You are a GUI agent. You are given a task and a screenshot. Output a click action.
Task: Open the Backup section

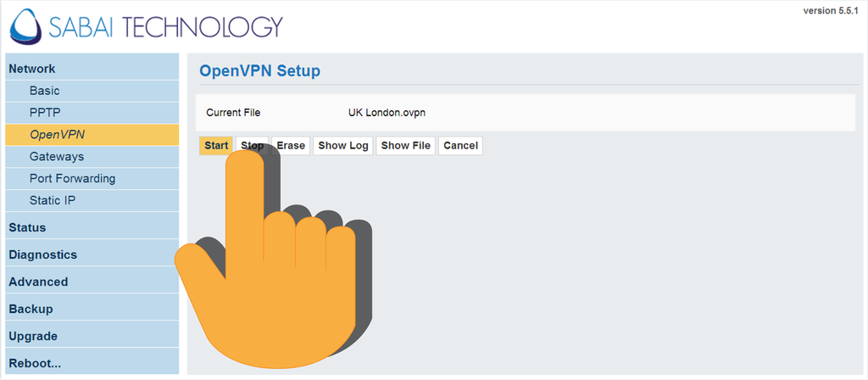point(92,309)
